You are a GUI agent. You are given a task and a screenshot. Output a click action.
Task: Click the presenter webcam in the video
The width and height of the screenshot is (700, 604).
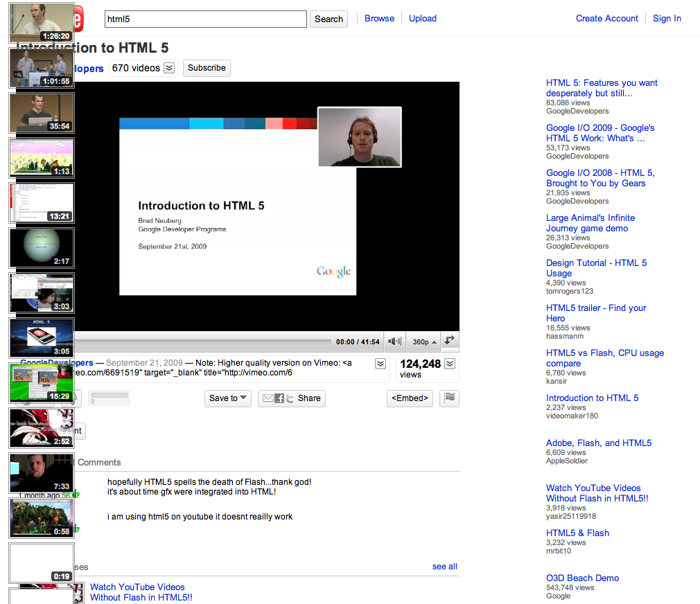coord(360,137)
